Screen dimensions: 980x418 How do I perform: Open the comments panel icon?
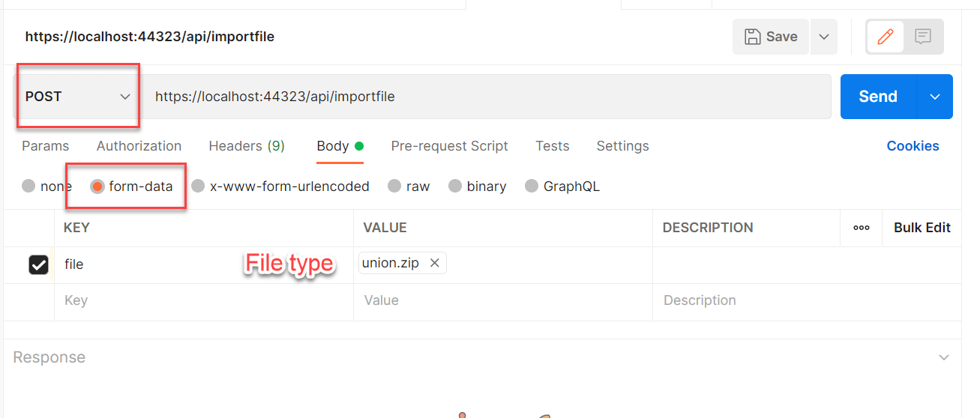(x=923, y=37)
